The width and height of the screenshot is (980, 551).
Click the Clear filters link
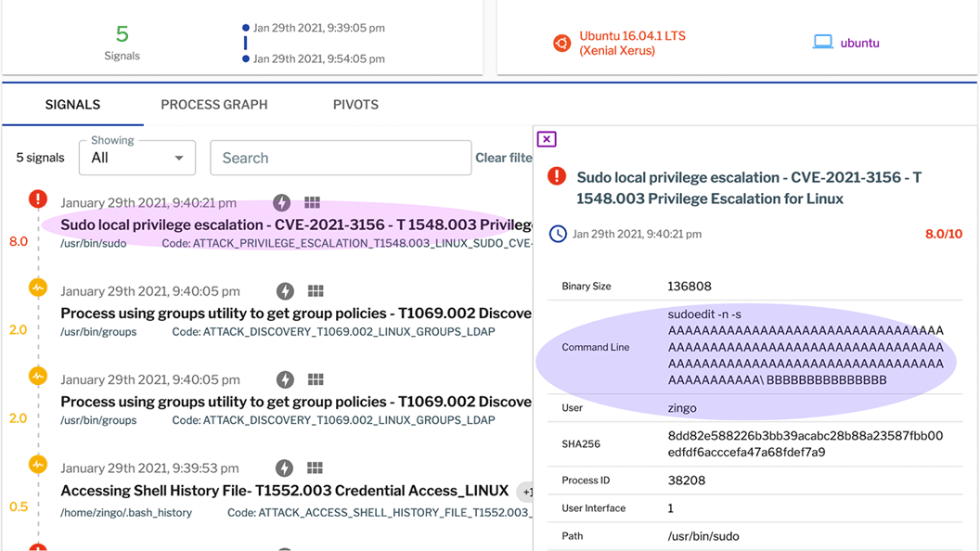506,158
